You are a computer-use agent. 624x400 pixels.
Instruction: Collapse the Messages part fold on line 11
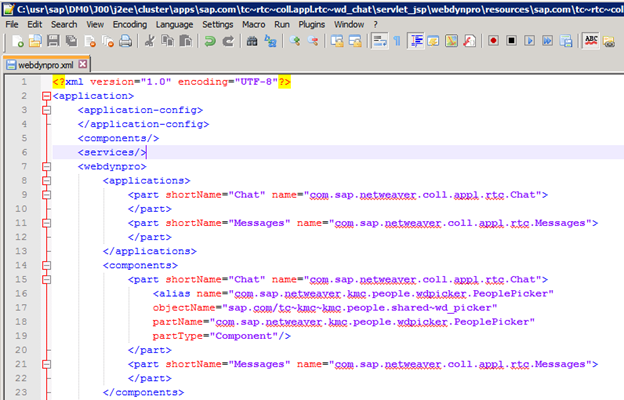pyautogui.click(x=47, y=223)
